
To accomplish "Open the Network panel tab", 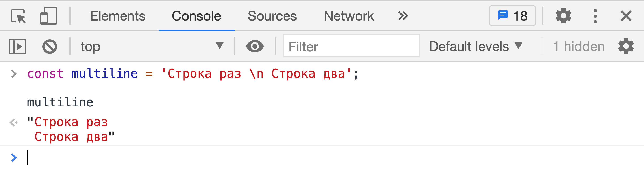I will [x=349, y=16].
